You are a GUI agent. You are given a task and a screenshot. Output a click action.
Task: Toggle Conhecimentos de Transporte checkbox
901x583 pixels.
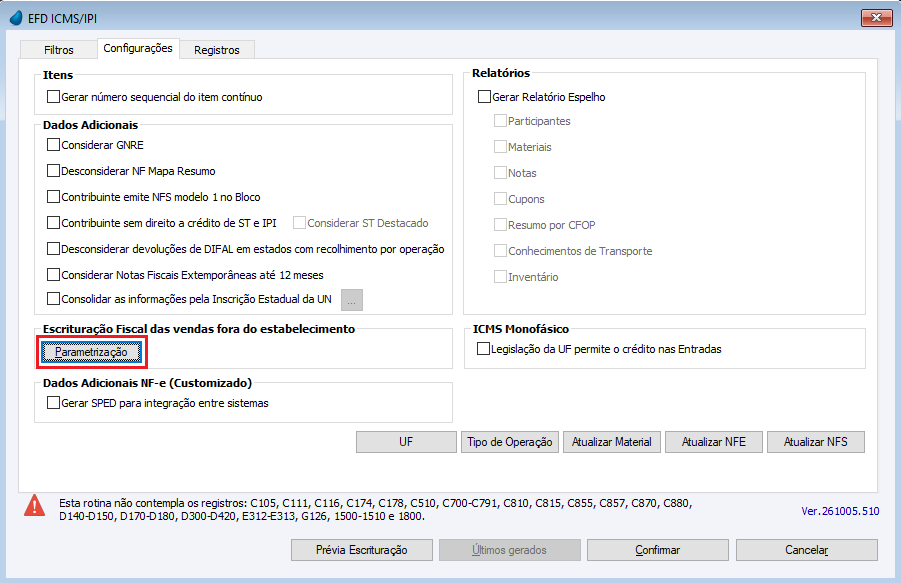coord(500,250)
